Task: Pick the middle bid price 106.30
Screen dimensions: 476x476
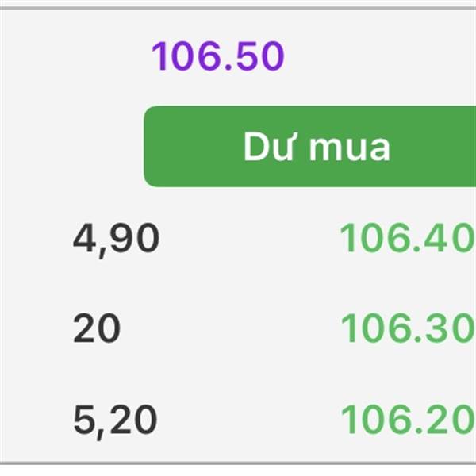Action: pos(407,328)
